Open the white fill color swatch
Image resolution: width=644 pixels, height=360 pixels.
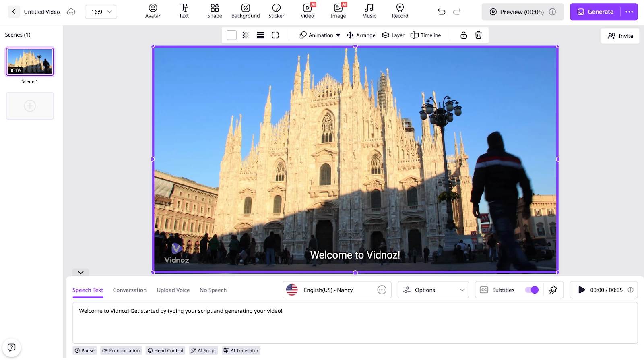click(x=231, y=35)
